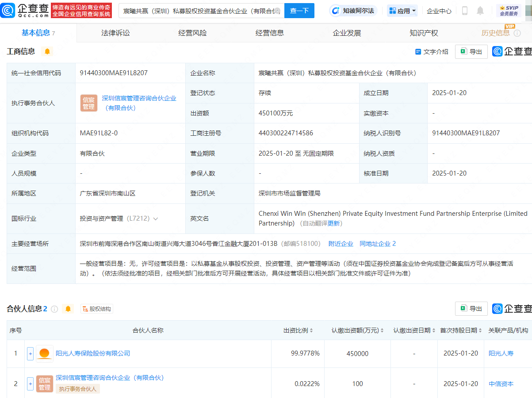Switch to 经营风险 tab
The image size is (532, 398).
[192, 33]
